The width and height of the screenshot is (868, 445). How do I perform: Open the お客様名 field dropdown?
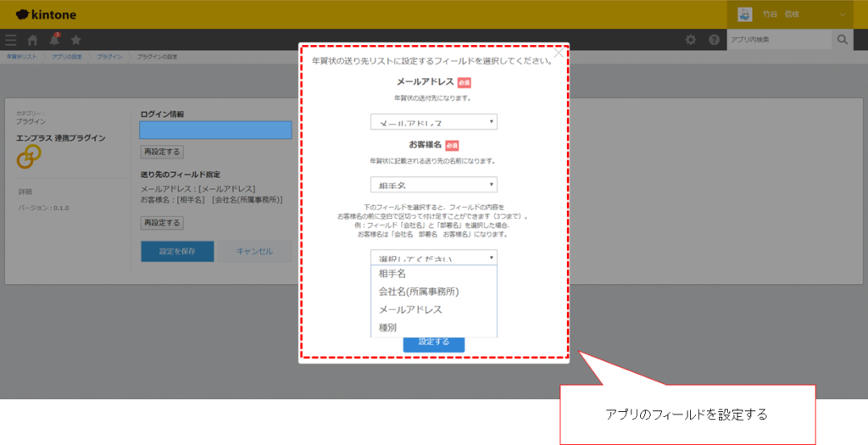(433, 185)
